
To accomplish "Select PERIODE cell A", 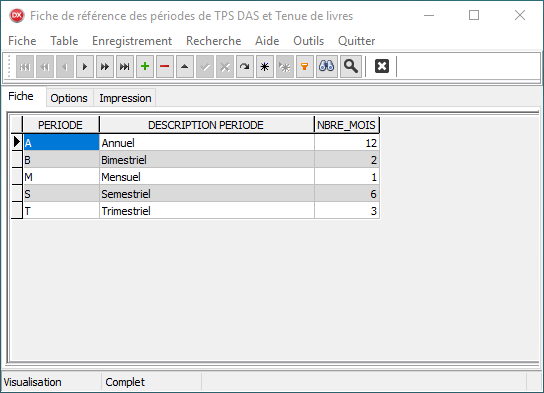I will 61,143.
